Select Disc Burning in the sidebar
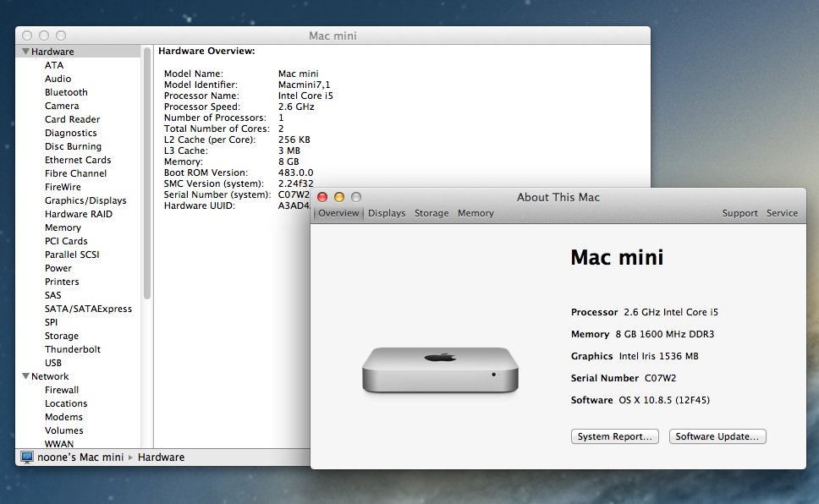 point(73,147)
